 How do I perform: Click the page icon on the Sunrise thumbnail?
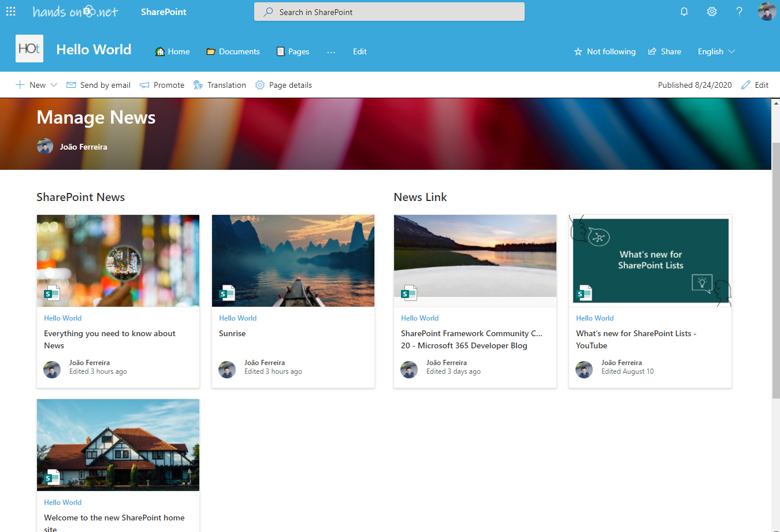point(227,293)
